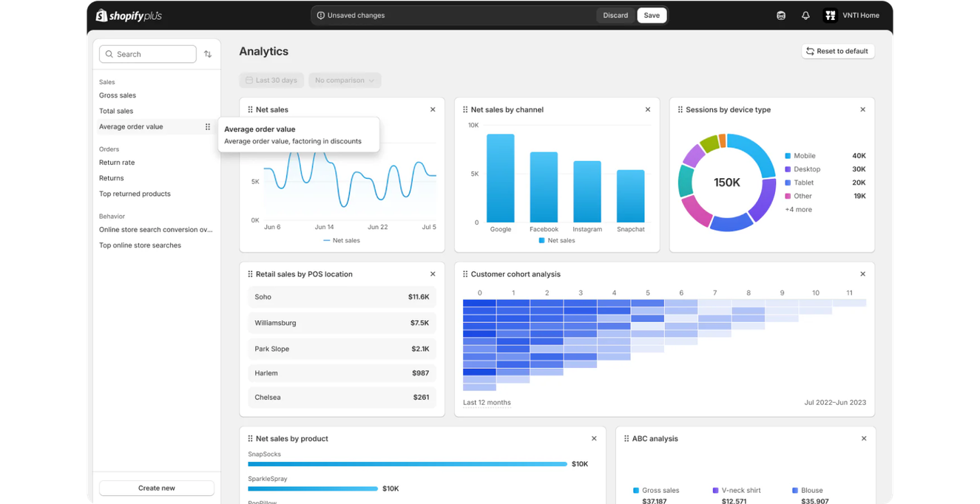The width and height of the screenshot is (980, 504).
Task: Click the Desktop legend color swatch
Action: 788,169
